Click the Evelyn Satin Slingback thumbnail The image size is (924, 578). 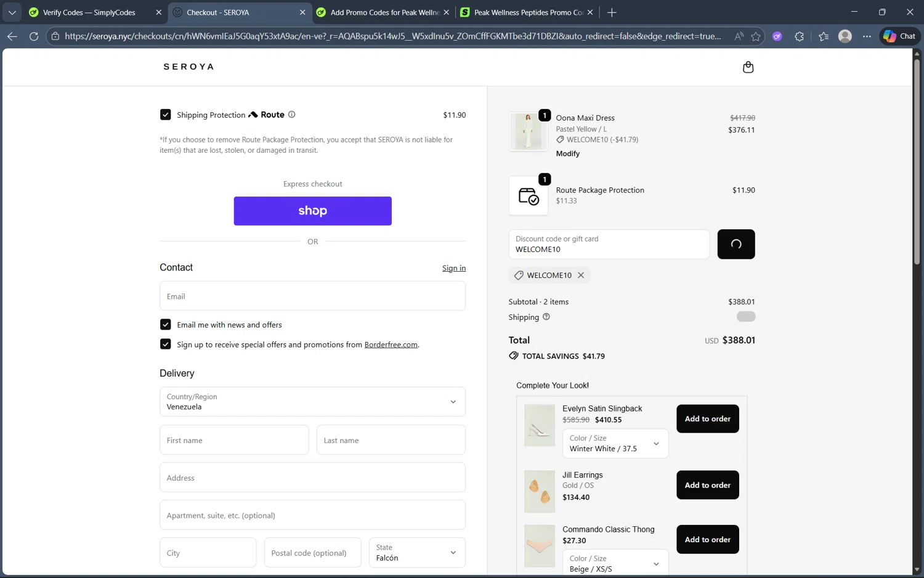pos(539,425)
